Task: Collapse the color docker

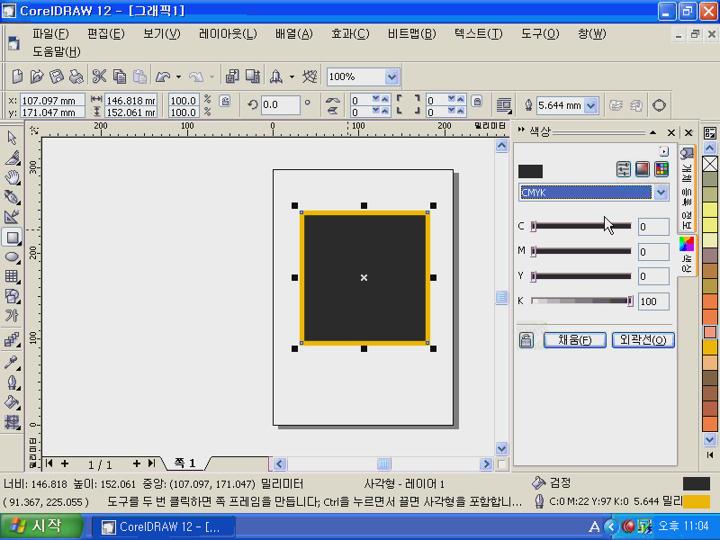Action: 653,133
